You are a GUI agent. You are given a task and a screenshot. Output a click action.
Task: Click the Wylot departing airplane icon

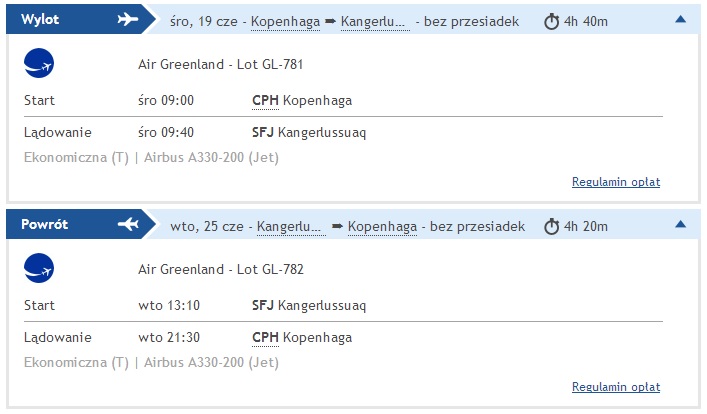point(128,19)
